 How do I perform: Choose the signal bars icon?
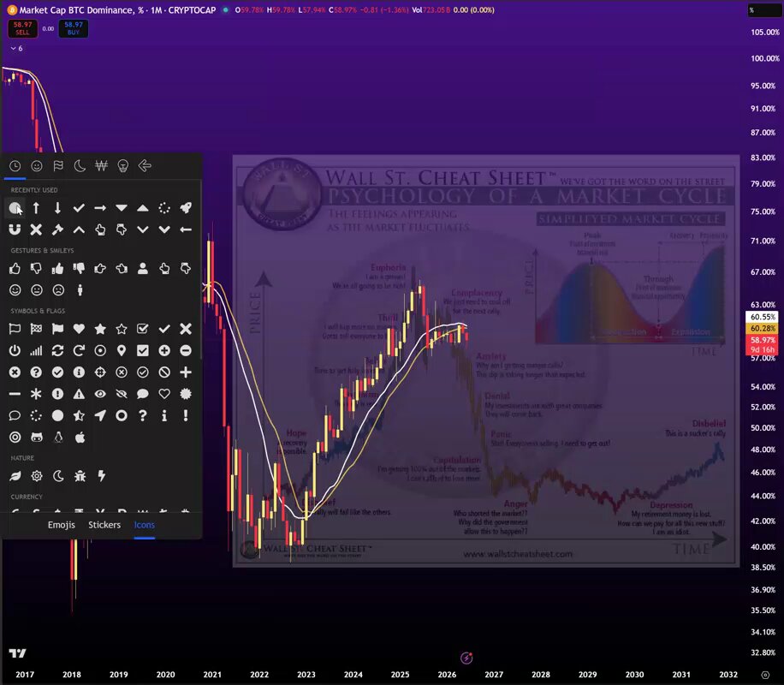click(x=36, y=351)
